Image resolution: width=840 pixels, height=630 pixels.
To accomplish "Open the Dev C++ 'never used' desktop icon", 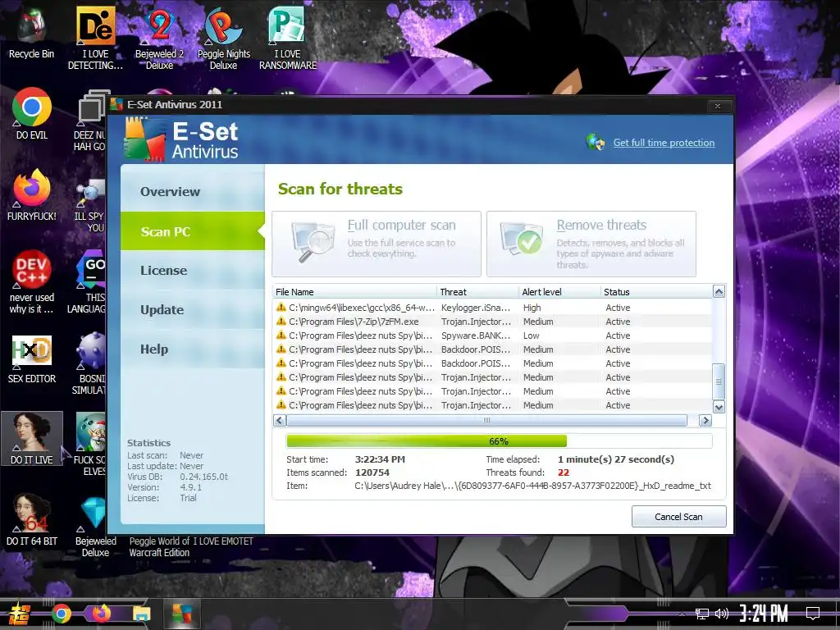I will click(x=32, y=282).
